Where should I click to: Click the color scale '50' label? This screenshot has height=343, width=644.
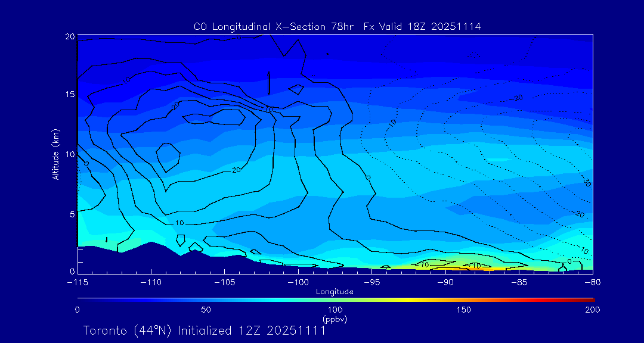(x=206, y=310)
